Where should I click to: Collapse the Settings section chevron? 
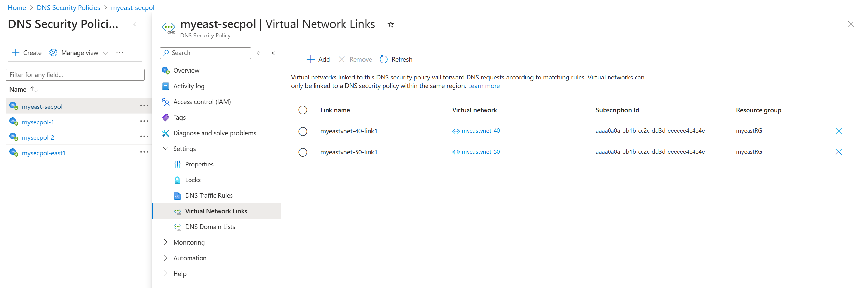(x=165, y=148)
